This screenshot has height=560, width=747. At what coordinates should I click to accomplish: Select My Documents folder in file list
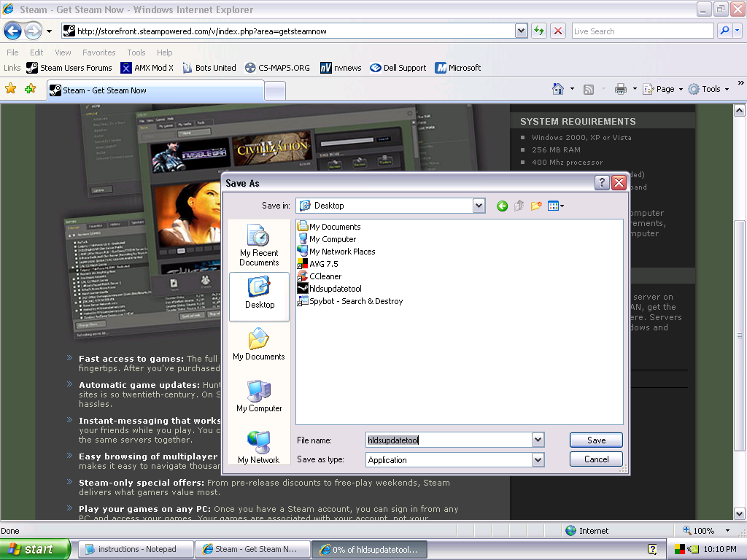(329, 227)
